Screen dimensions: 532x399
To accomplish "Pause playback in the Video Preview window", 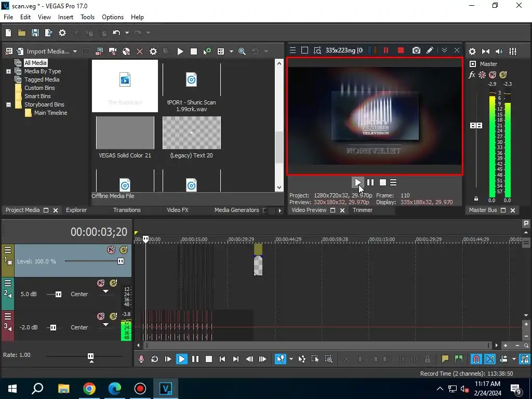I will (x=370, y=182).
